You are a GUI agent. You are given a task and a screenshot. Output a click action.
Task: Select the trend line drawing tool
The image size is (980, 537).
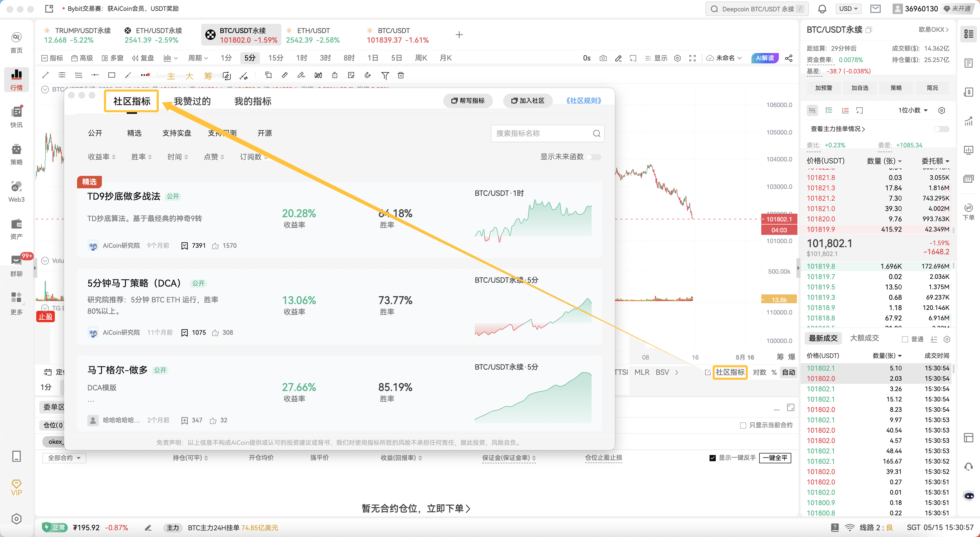(46, 75)
